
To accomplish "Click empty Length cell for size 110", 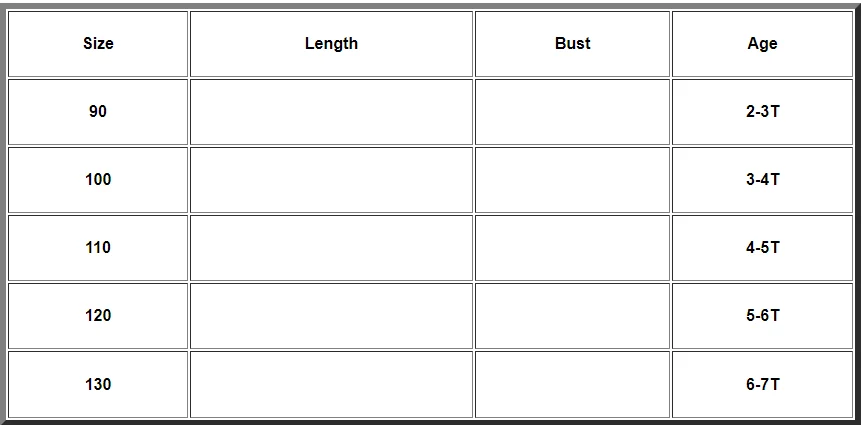I will click(x=331, y=248).
